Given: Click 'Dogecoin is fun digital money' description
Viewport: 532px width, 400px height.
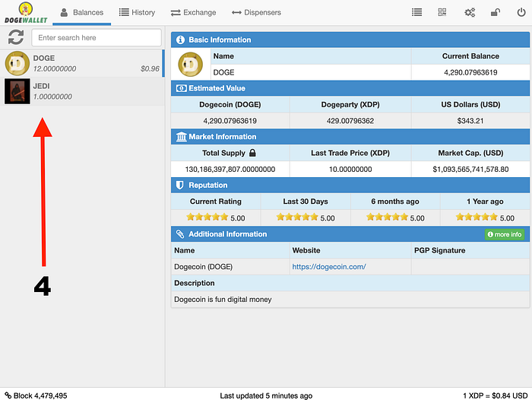Looking at the screenshot, I should pos(223,300).
